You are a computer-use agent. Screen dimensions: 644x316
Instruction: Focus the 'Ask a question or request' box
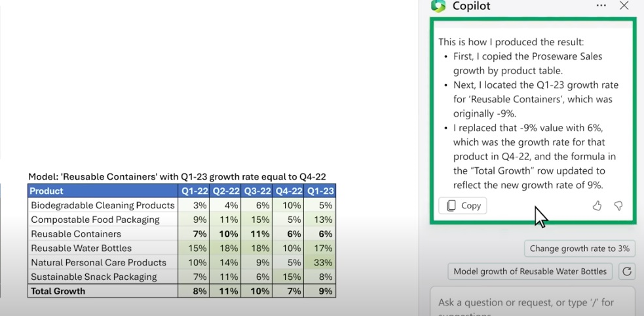click(x=531, y=302)
